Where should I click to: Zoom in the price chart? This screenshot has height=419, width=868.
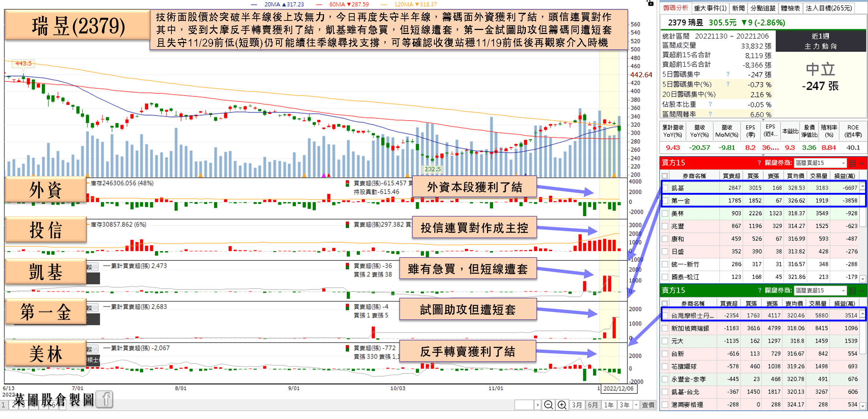pos(562,405)
